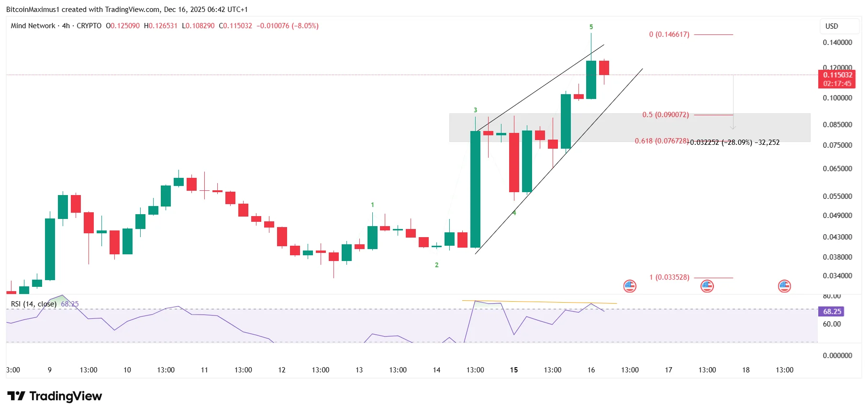
Task: Click Elliott wave label 5 above the top candle
Action: pyautogui.click(x=591, y=27)
